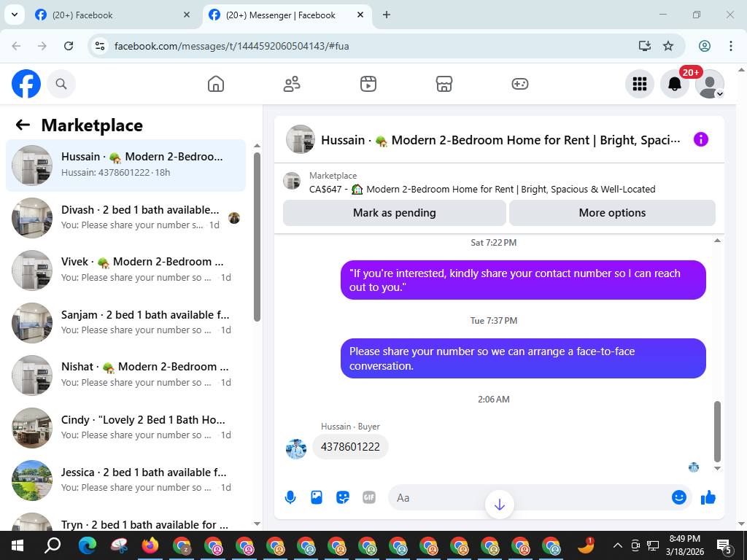Open Sanjam 2 bed 1 bath chat

point(125,322)
